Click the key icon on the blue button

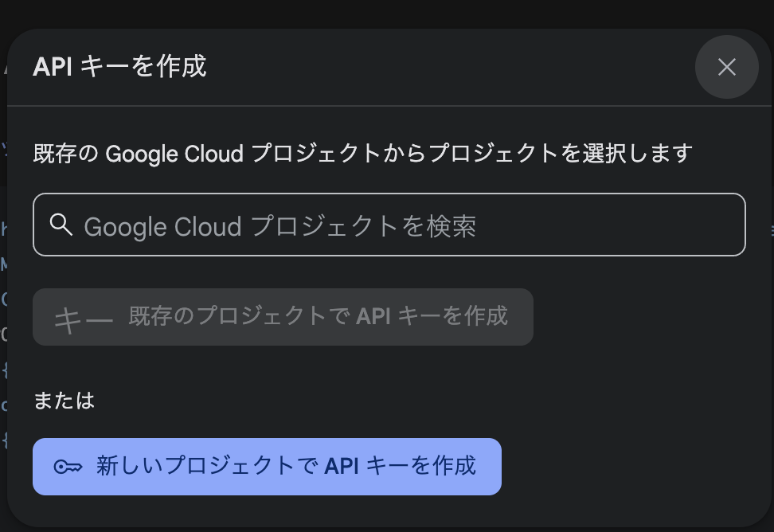click(68, 467)
